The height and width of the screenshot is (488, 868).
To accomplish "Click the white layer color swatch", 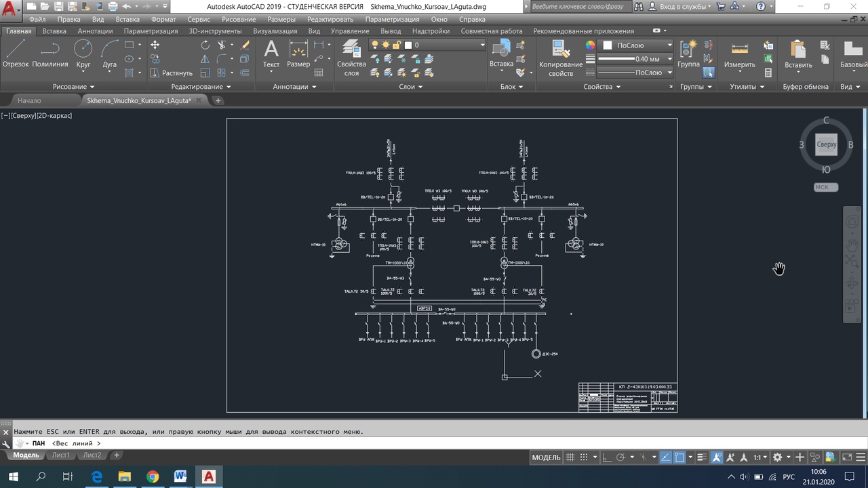I will [408, 45].
